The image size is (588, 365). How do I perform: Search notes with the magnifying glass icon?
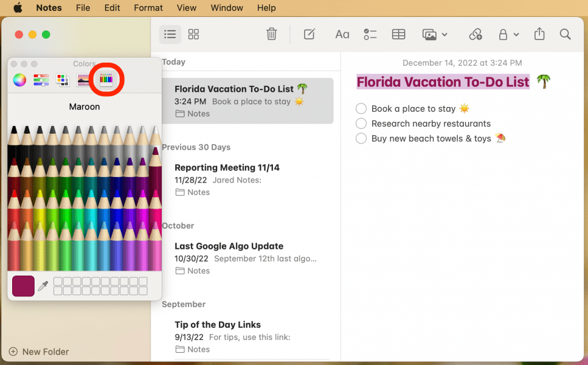(x=565, y=35)
